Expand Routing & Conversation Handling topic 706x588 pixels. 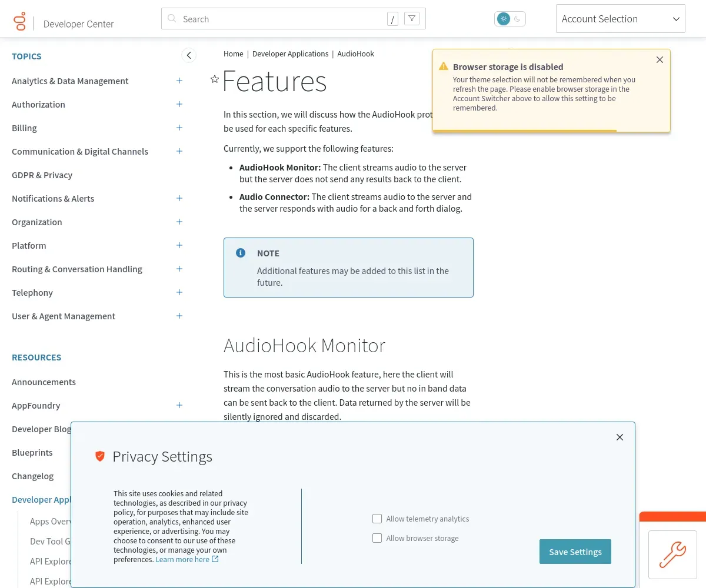pos(179,269)
